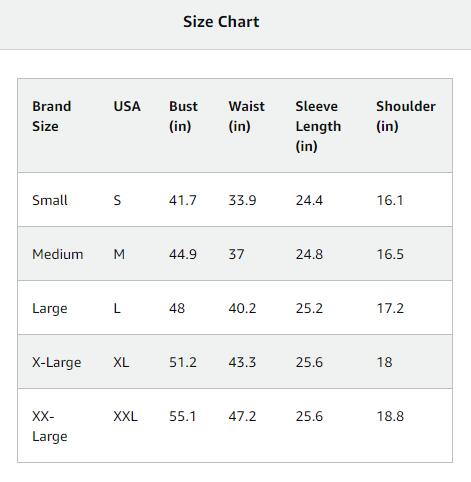Select the Brand Size column header
This screenshot has width=471, height=482.
52,116
